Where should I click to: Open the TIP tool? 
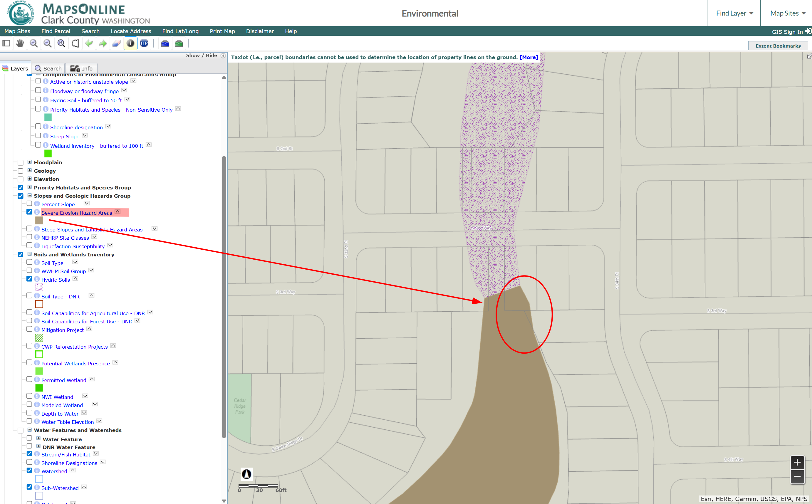click(144, 43)
